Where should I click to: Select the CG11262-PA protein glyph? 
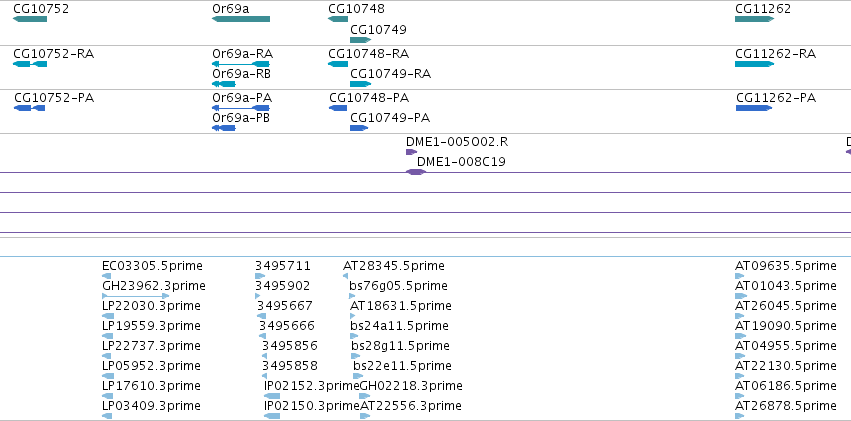point(754,108)
